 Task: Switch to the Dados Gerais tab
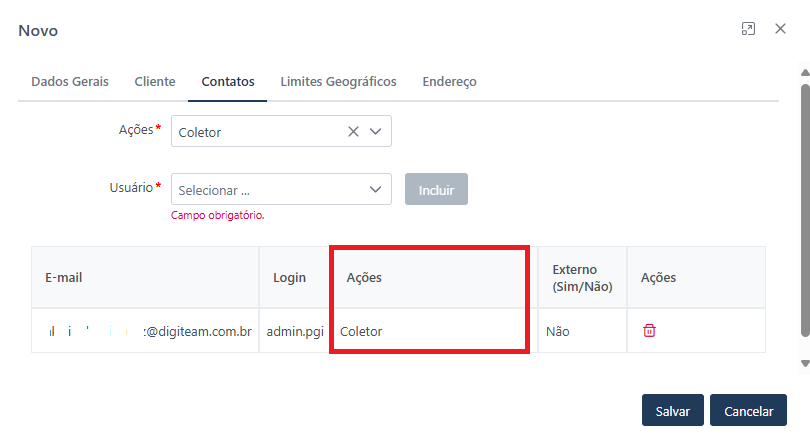click(70, 82)
